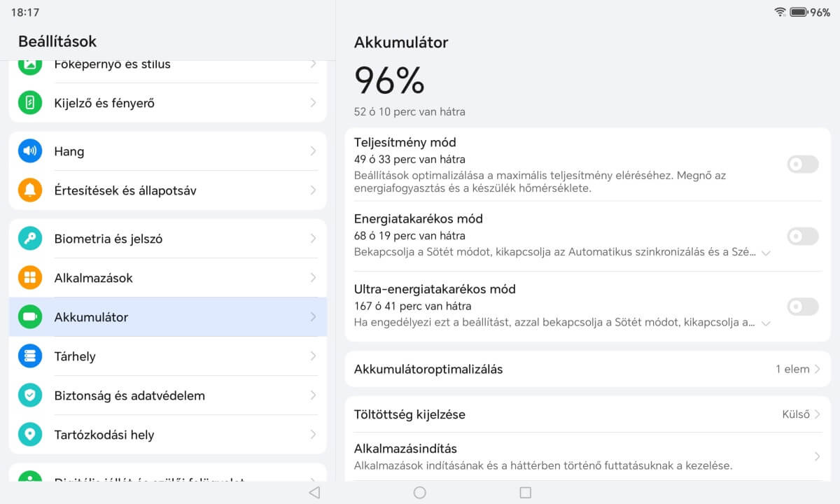Tap the Biztonság és adatvédelem shield icon

click(30, 395)
